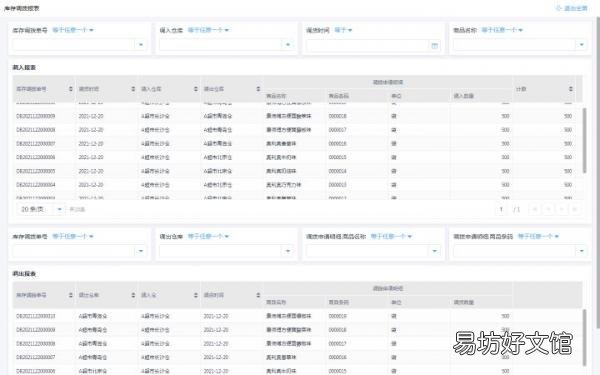This screenshot has width=600, height=375.
Task: Select DB202112200010 cell in 调出报表 table
Action: tap(36, 316)
